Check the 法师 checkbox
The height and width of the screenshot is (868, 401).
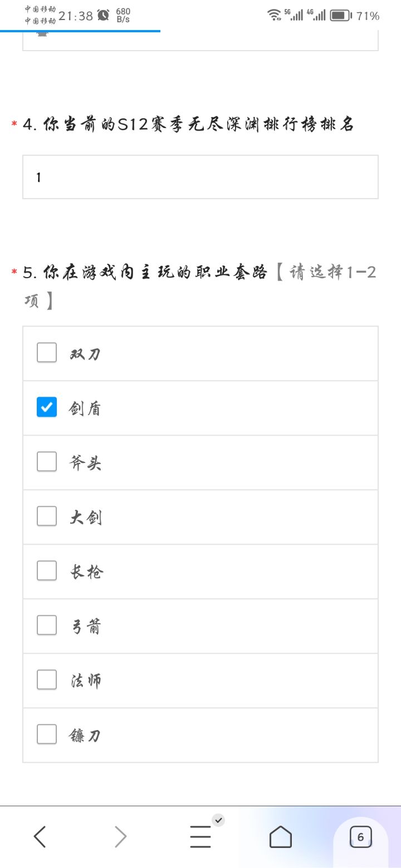point(47,680)
